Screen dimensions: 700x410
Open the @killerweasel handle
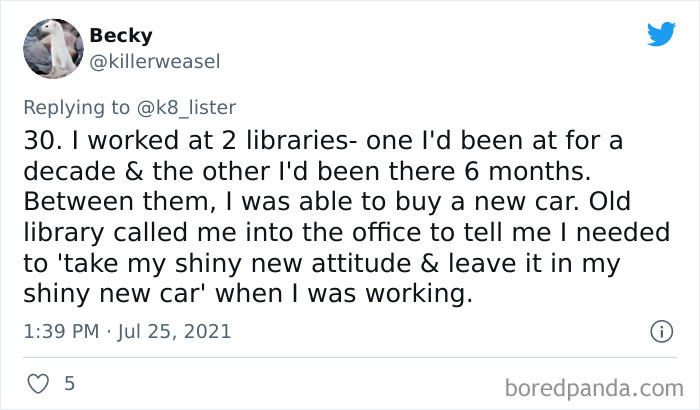[155, 62]
